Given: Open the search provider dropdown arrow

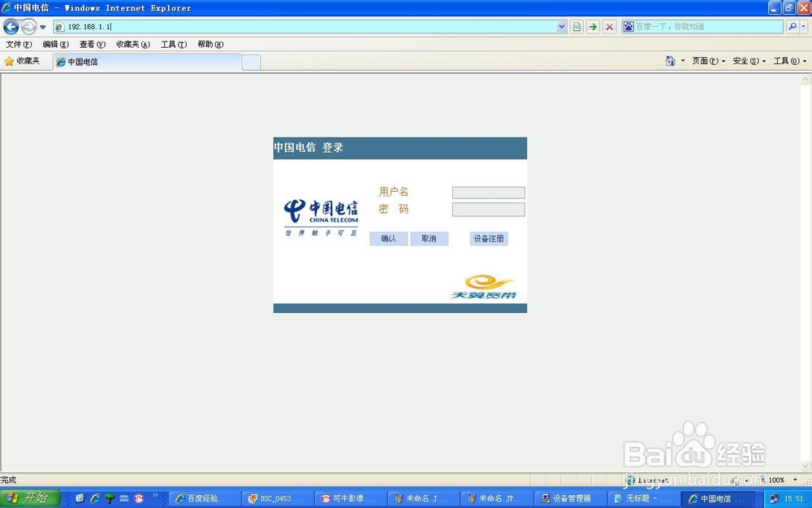Looking at the screenshot, I should click(x=804, y=27).
